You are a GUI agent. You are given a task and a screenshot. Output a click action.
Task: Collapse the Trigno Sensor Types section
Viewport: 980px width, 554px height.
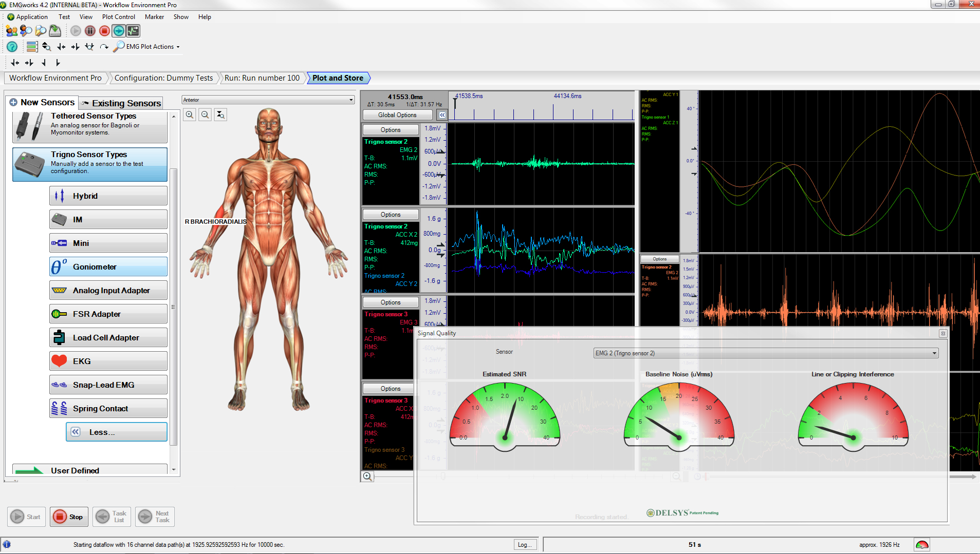90,164
